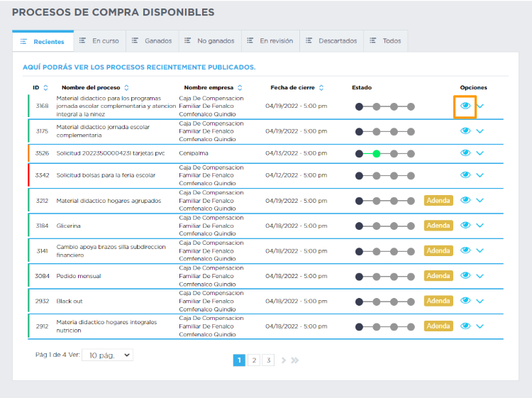Open eye icon for process 3175
532x398 pixels.
pyautogui.click(x=465, y=131)
